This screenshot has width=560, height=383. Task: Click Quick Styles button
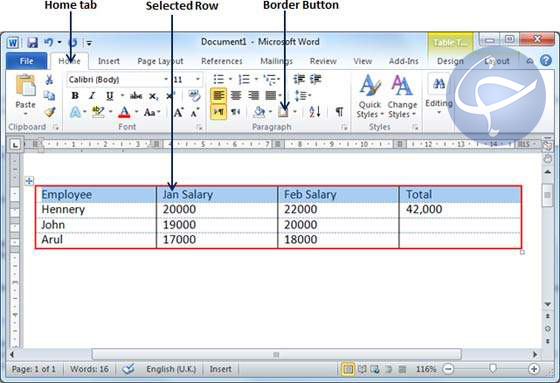coord(370,96)
